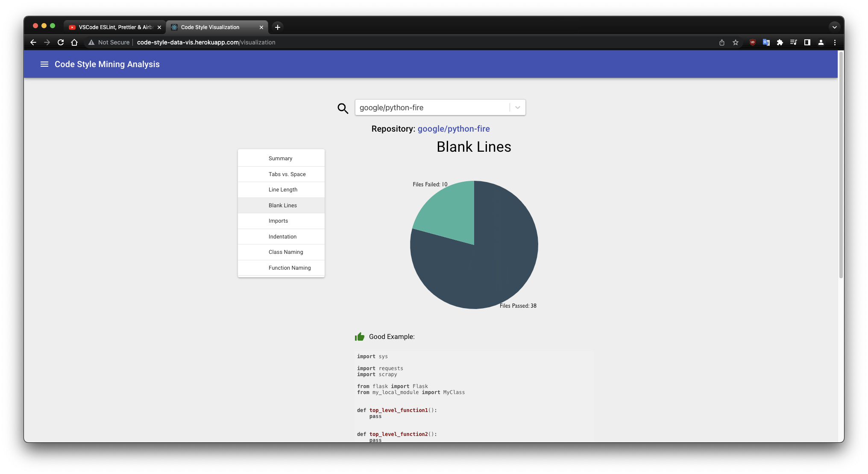Bookmark this page with star icon

735,42
